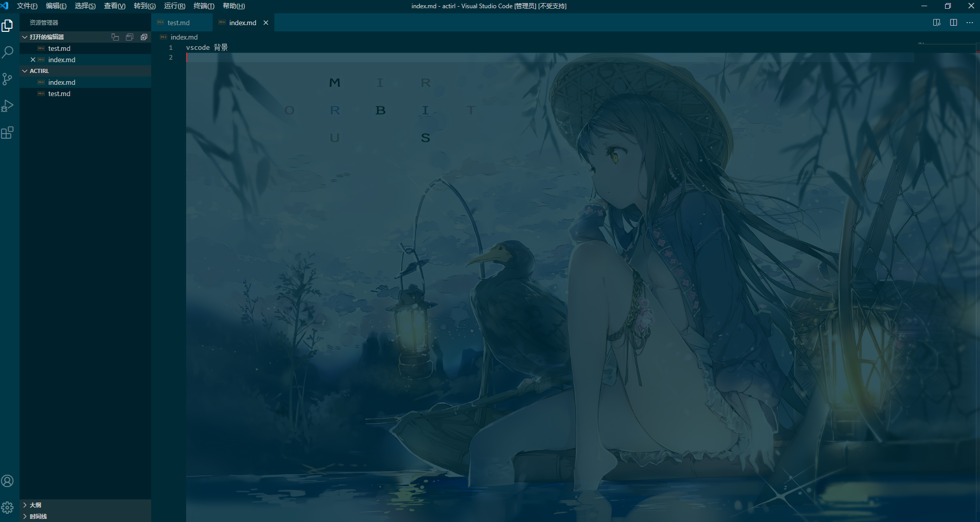Image resolution: width=980 pixels, height=522 pixels.
Task: Close index.md in the open editors list
Action: pyautogui.click(x=33, y=60)
